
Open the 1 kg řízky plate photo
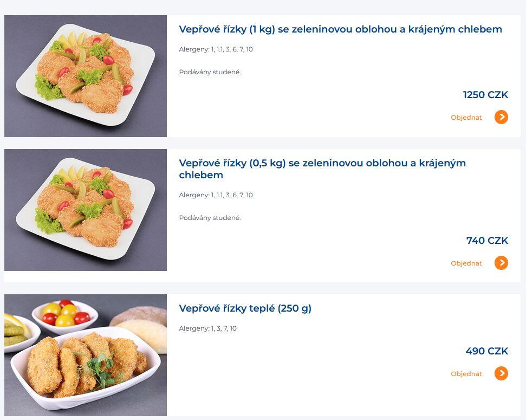(x=86, y=76)
